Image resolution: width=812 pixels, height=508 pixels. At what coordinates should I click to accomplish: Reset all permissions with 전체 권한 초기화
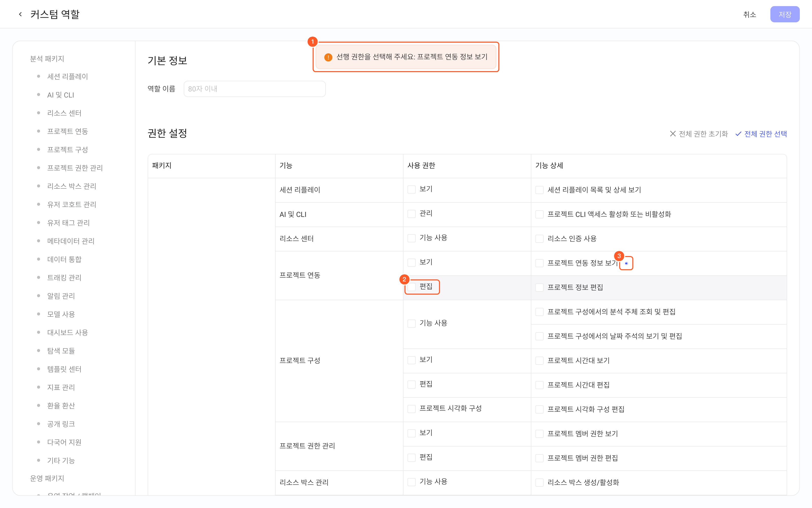[699, 134]
